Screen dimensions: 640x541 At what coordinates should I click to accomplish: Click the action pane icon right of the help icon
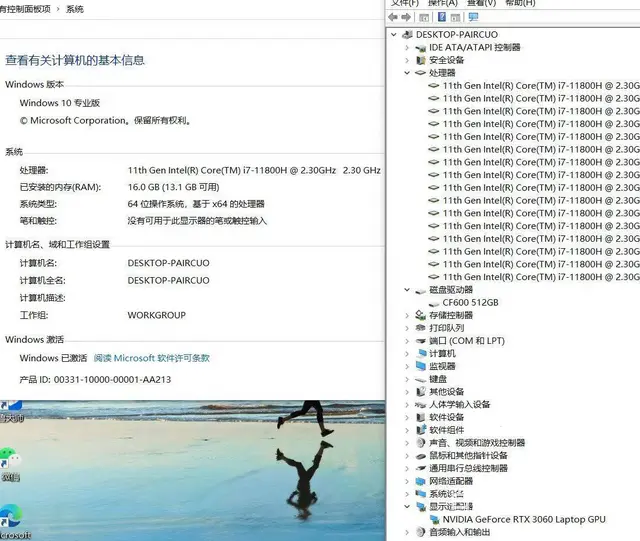(456, 17)
